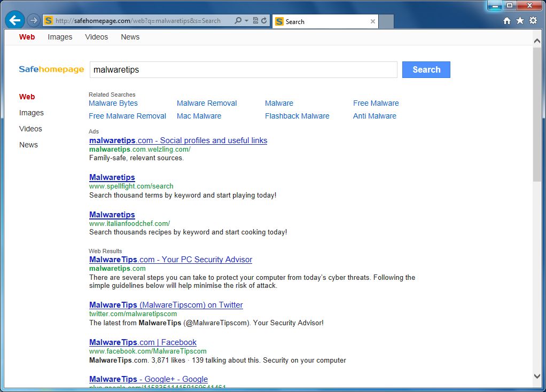Screen dimensions: 546x392
Task: Select News in top navigation
Action: [130, 37]
